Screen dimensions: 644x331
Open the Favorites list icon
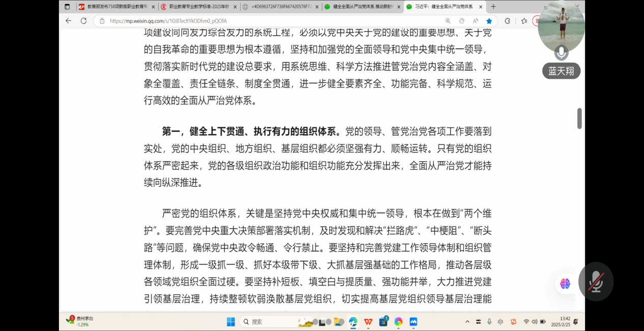click(524, 21)
